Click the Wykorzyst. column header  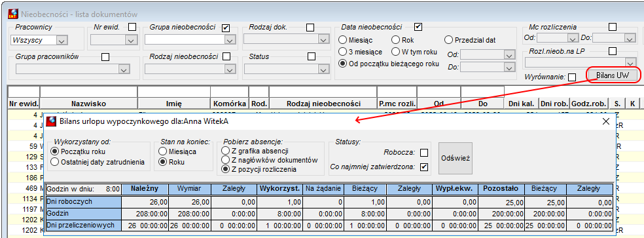coord(279,189)
